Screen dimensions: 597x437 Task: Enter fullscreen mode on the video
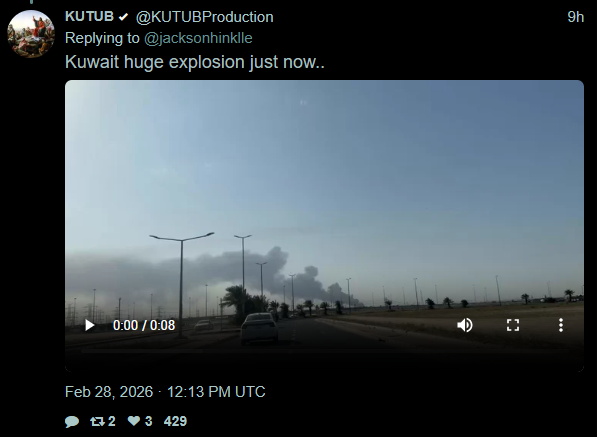click(513, 325)
